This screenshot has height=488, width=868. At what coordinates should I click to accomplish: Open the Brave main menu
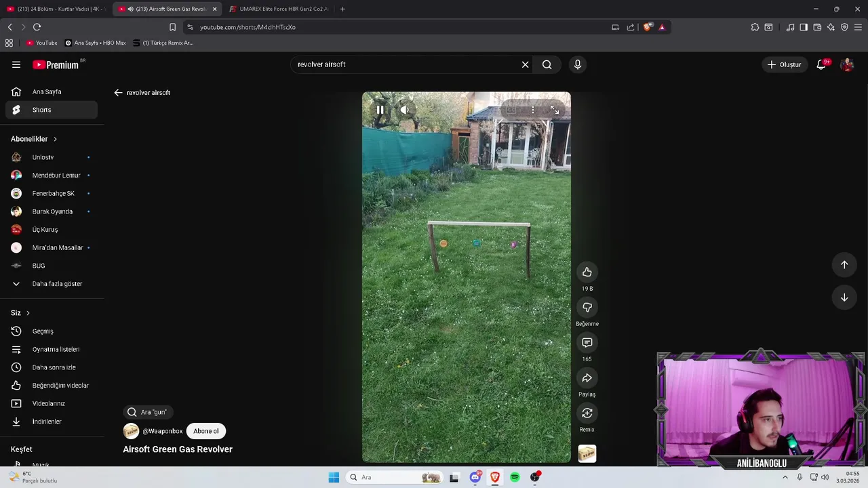(x=858, y=27)
